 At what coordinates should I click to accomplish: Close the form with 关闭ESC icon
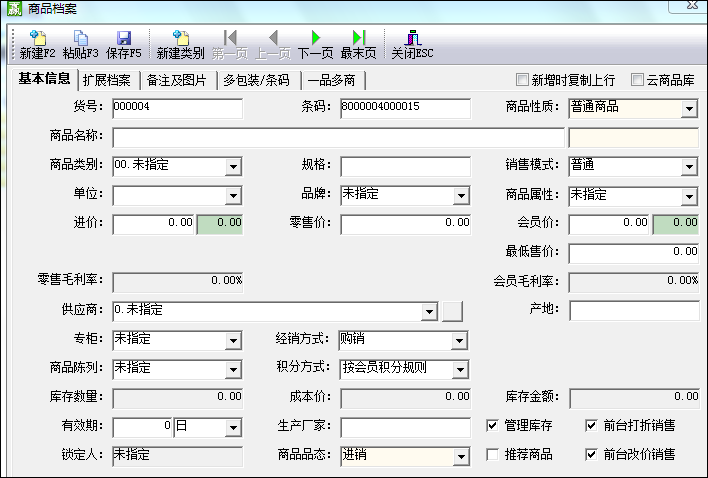[x=412, y=45]
